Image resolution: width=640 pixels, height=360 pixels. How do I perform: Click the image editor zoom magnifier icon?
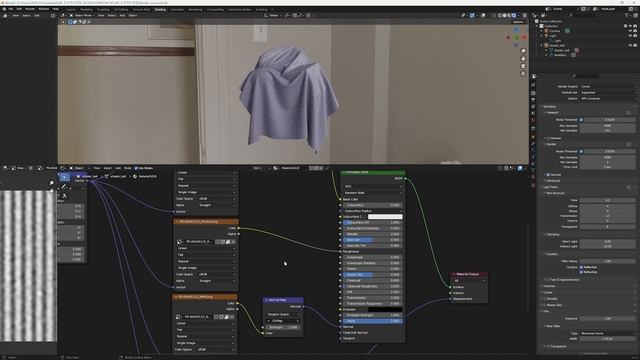click(x=51, y=183)
